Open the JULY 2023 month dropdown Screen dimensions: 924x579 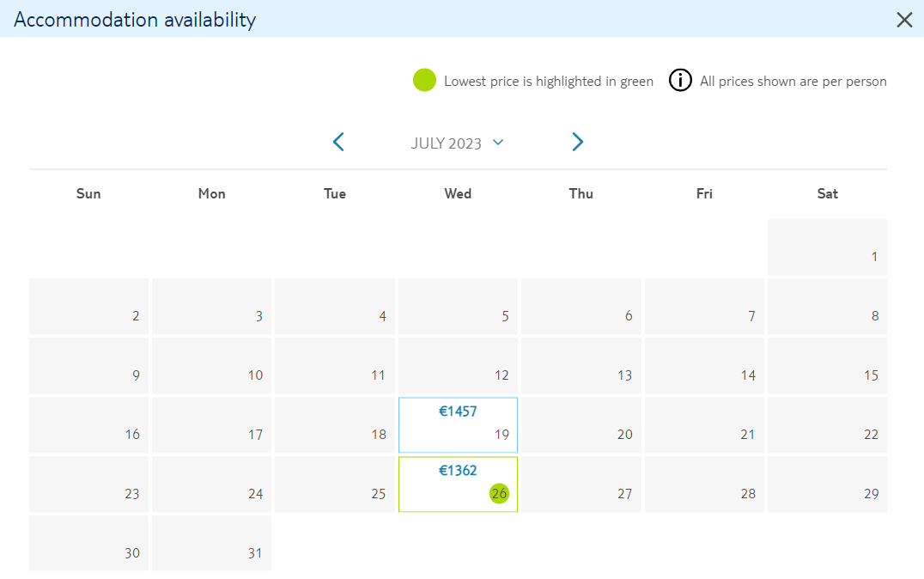click(x=457, y=143)
